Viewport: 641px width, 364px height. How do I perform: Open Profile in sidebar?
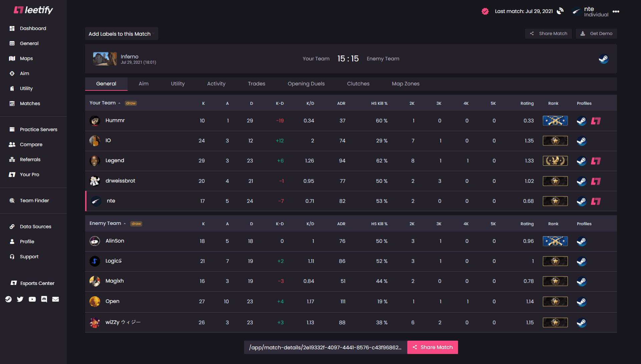point(27,242)
